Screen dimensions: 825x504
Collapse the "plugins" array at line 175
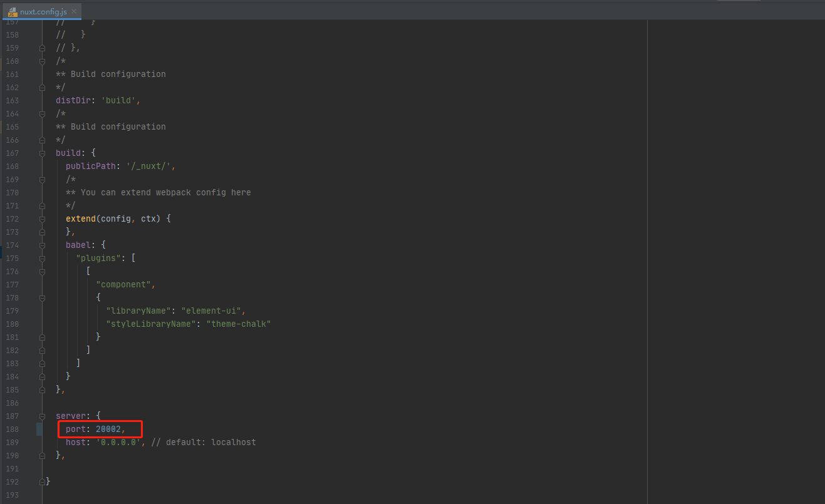[42, 258]
